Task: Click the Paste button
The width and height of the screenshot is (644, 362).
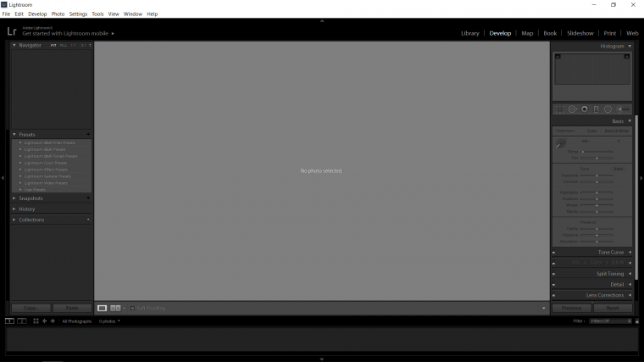Action: 72,309
